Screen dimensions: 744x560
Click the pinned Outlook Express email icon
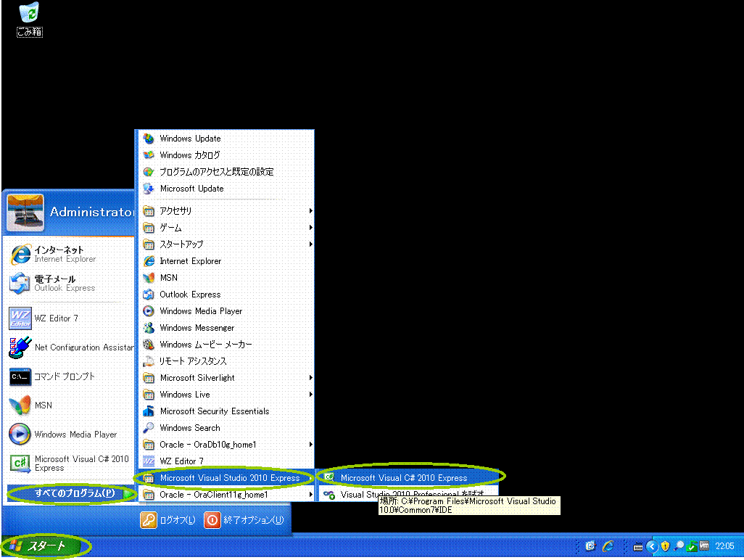20,284
